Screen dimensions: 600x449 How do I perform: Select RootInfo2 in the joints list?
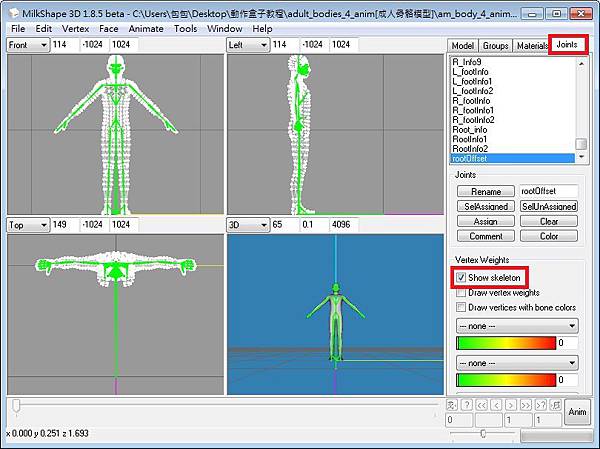tap(513, 149)
